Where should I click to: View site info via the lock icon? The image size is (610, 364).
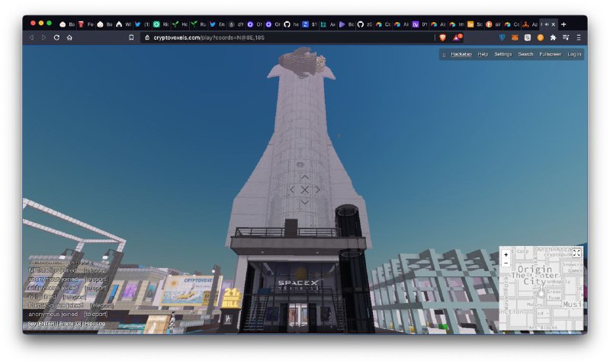point(147,37)
